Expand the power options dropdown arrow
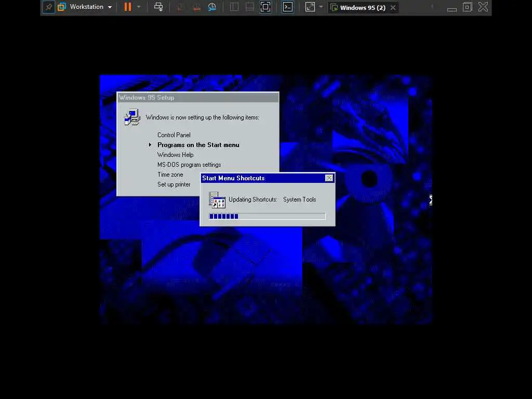532x399 pixels. coord(139,7)
